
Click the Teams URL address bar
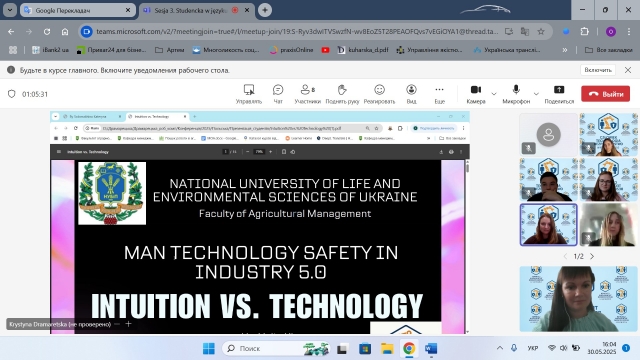(x=296, y=31)
